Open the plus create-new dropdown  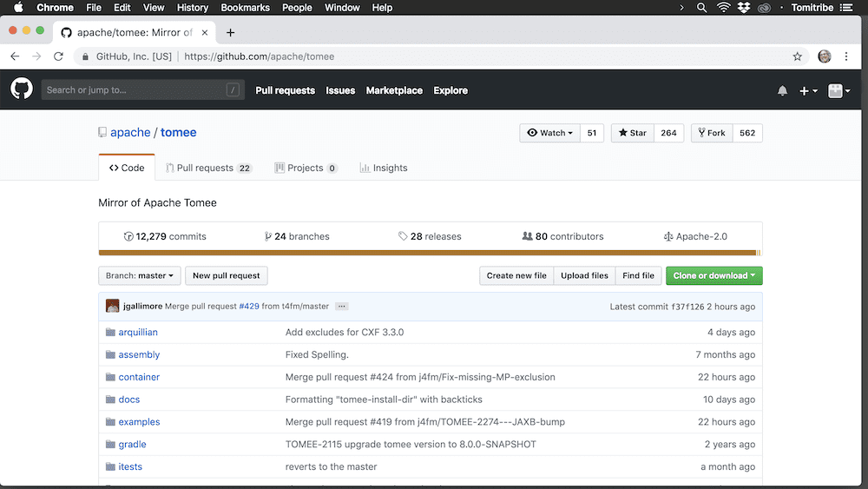click(x=808, y=90)
